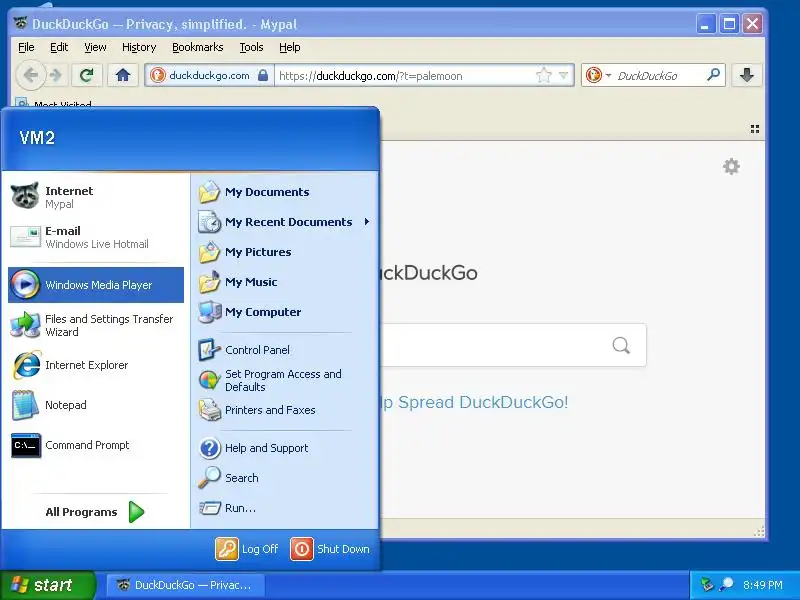
Task: Click the Start button
Action: (x=47, y=585)
